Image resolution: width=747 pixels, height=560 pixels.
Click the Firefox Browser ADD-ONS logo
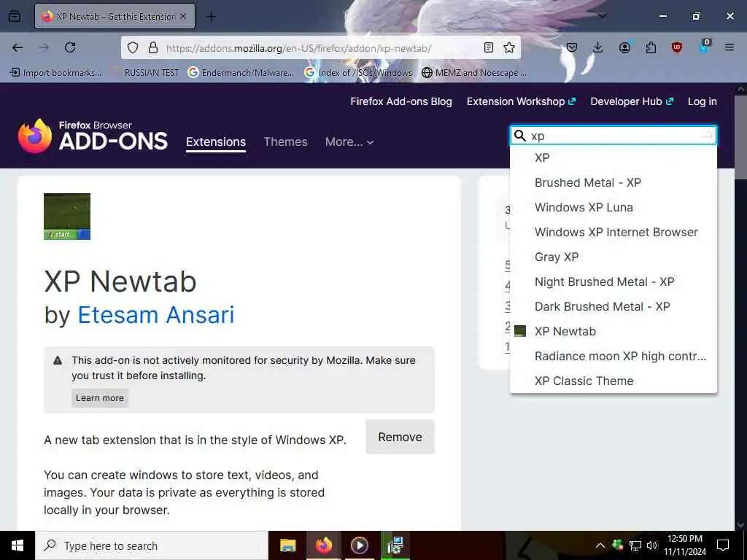tap(93, 136)
